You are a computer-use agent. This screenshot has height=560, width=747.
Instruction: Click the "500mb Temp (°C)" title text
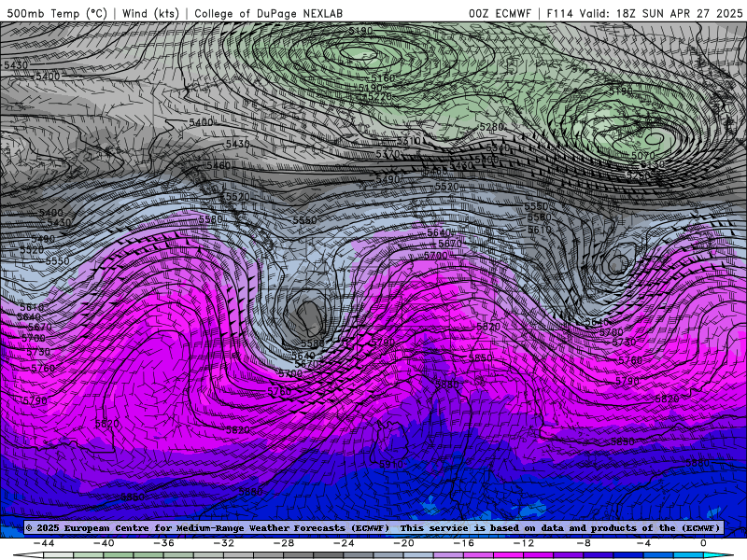click(x=57, y=13)
